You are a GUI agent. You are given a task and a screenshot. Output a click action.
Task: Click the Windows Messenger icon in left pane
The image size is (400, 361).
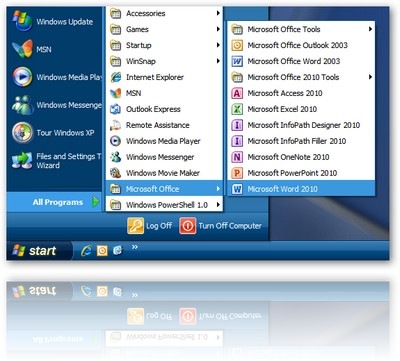pyautogui.click(x=22, y=105)
